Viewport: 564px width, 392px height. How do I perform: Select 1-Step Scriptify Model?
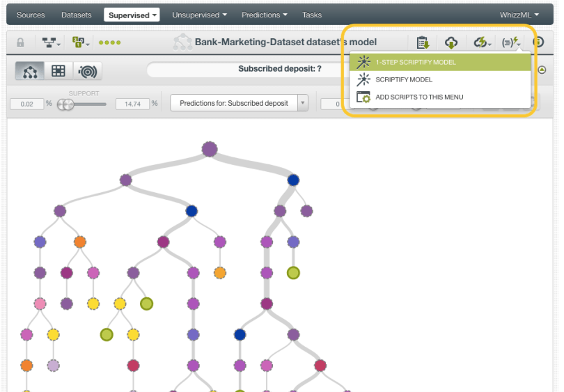415,63
